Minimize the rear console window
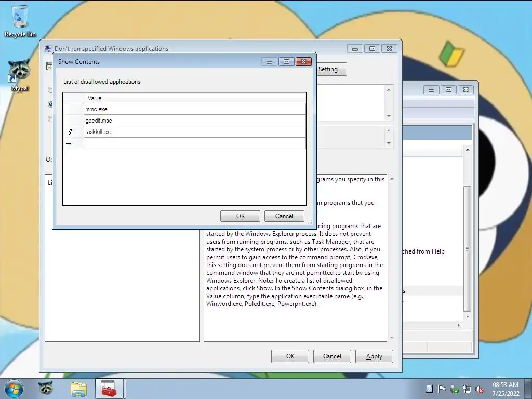Image resolution: width=532 pixels, height=399 pixels. [x=432, y=89]
